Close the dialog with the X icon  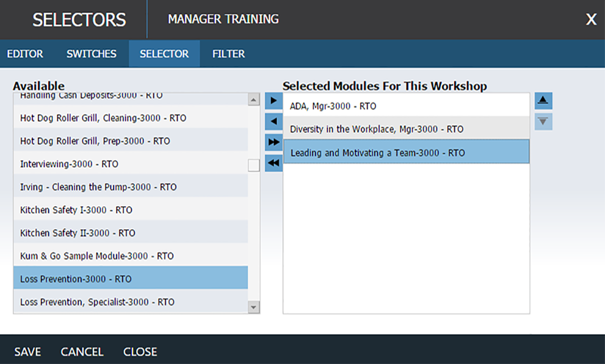coord(591,20)
